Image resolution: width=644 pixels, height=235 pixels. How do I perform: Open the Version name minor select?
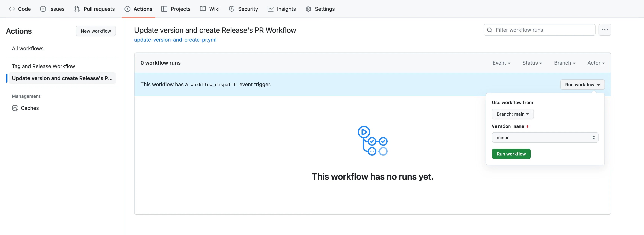click(x=545, y=138)
